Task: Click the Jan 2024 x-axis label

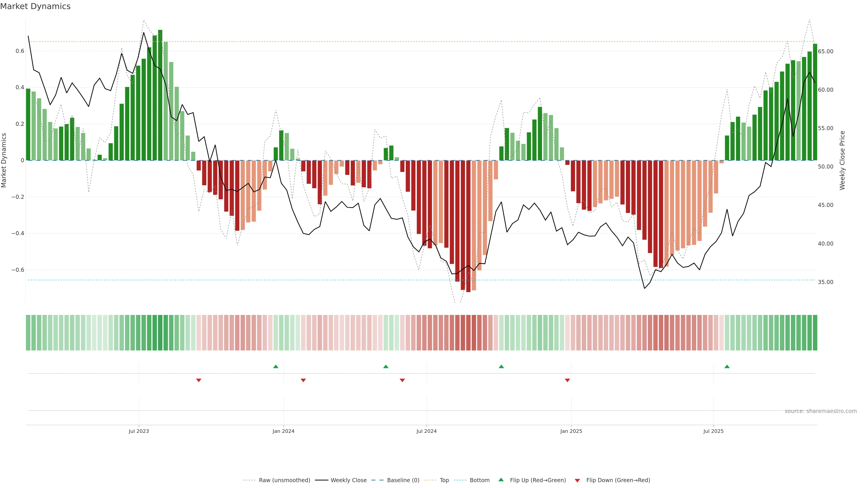Action: pos(283,431)
